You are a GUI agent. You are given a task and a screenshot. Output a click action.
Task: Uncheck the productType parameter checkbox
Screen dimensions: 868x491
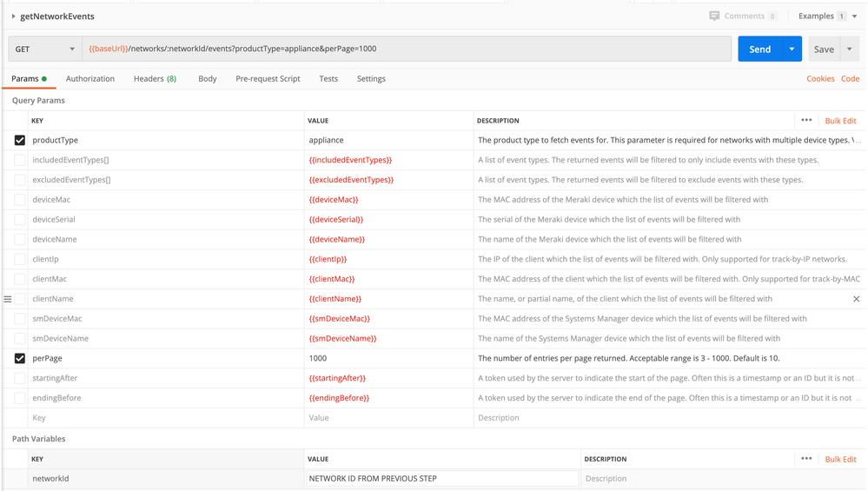[x=20, y=140]
